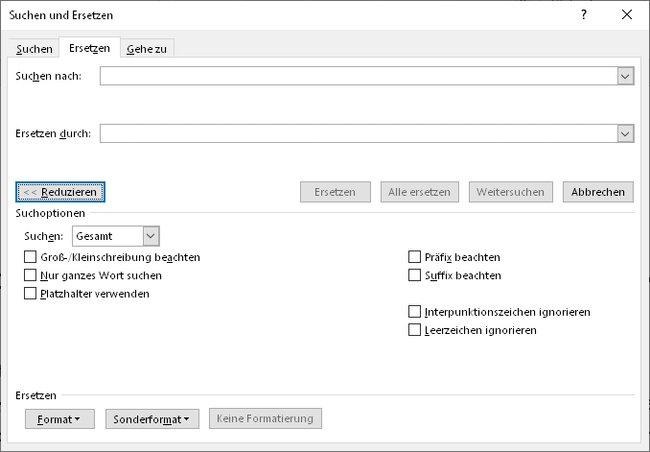Click into the Ersetzen durch input field
Screen dimensions: 650x452
point(359,134)
